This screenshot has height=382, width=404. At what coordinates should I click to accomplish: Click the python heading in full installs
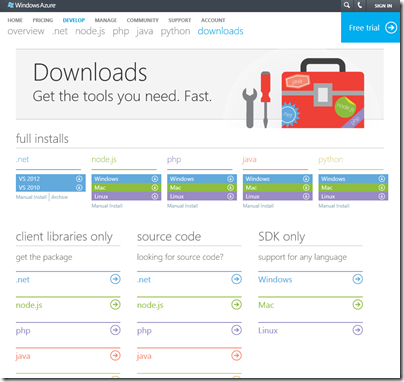(x=331, y=160)
